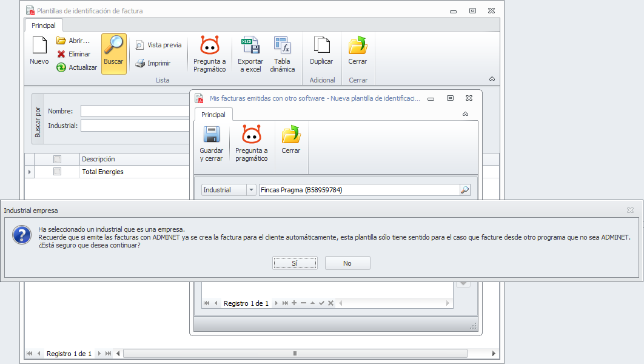Click Eliminar red cross icon
Viewport: 644px width, 364px height.
point(61,54)
